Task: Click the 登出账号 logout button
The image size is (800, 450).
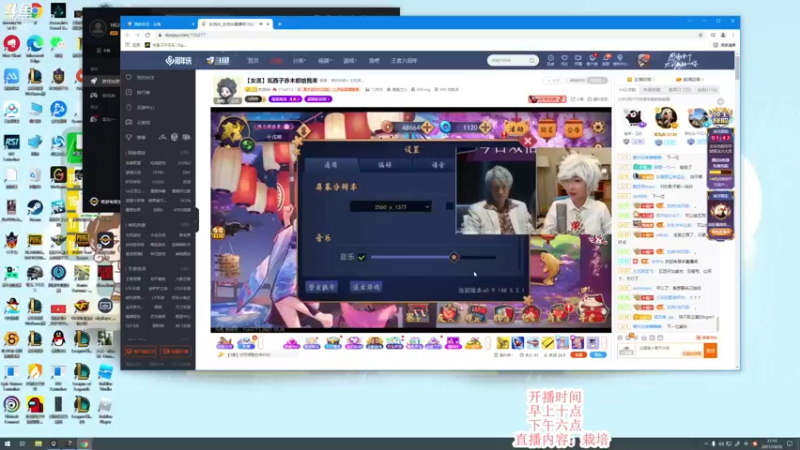Action: (x=322, y=287)
